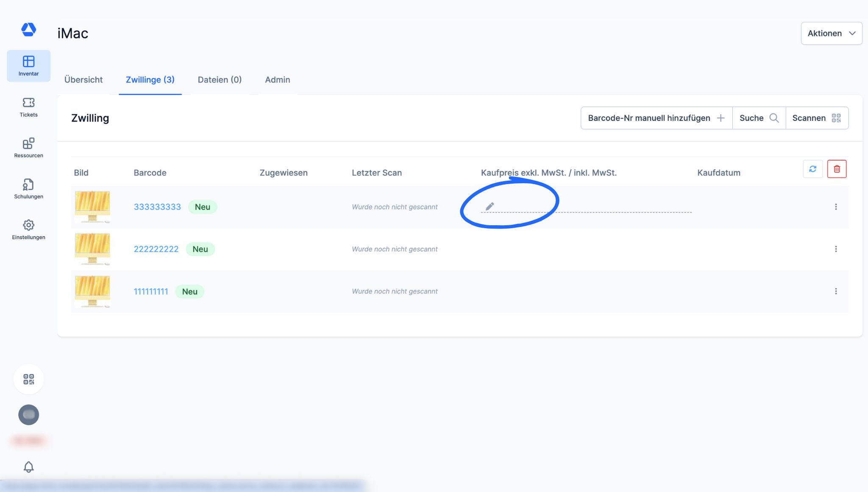Viewport: 868px width, 492px height.
Task: Open three-dot menu for barcode 333333333
Action: click(836, 207)
